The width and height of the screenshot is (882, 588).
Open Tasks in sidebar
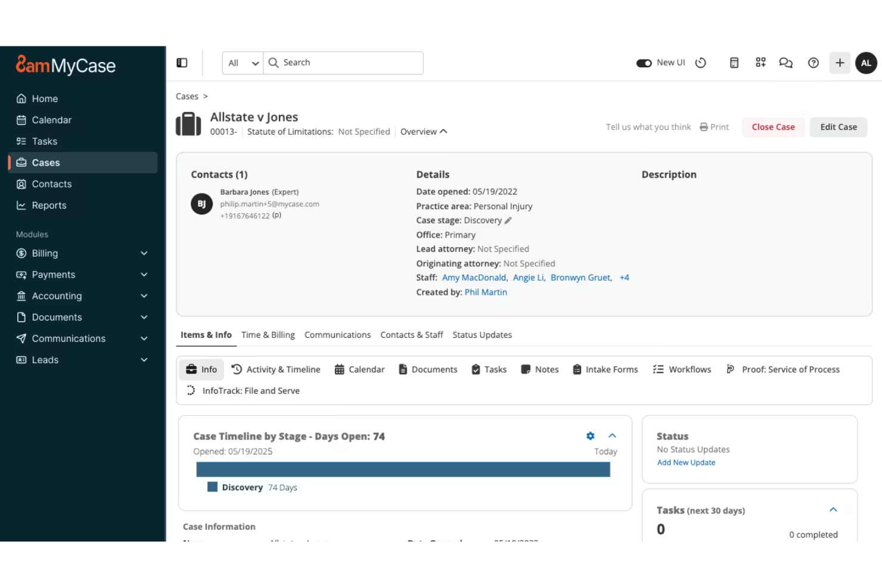83,141
